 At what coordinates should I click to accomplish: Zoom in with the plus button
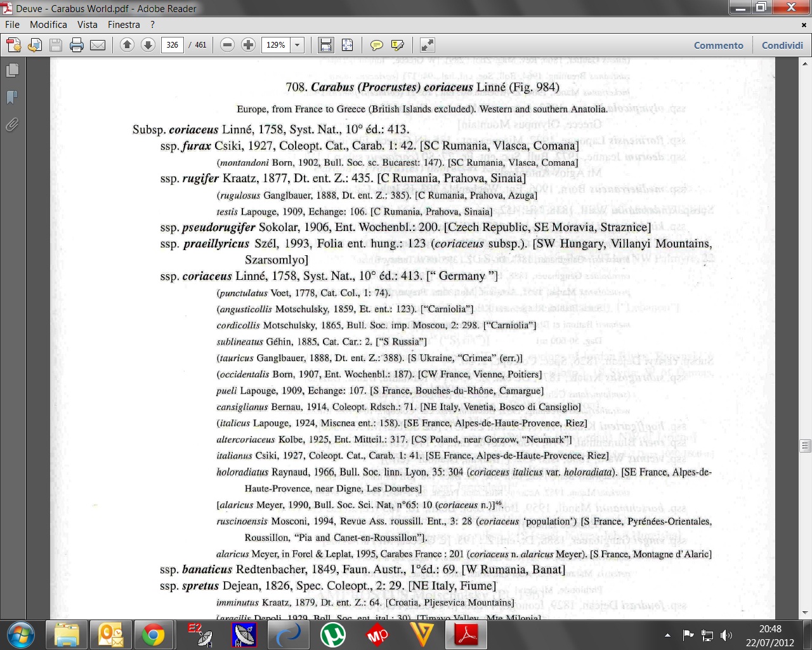[x=249, y=45]
